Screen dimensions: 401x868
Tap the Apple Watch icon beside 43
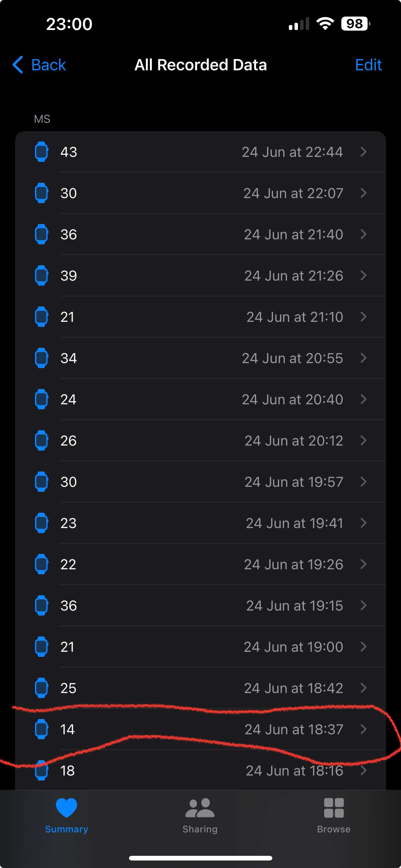coord(42,152)
